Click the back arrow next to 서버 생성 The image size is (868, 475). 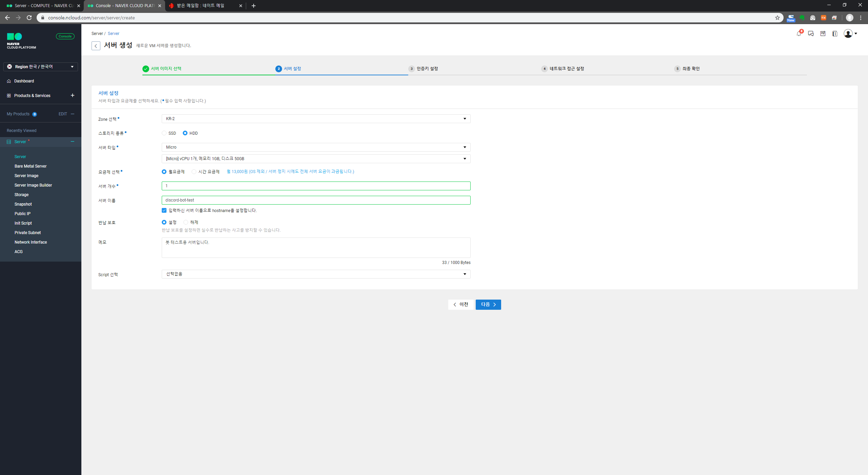click(96, 46)
